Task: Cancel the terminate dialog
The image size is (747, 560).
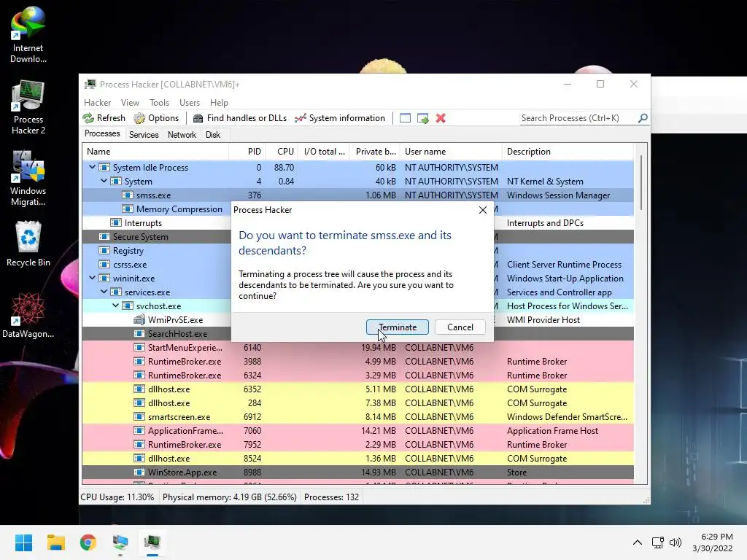Action: pyautogui.click(x=460, y=327)
